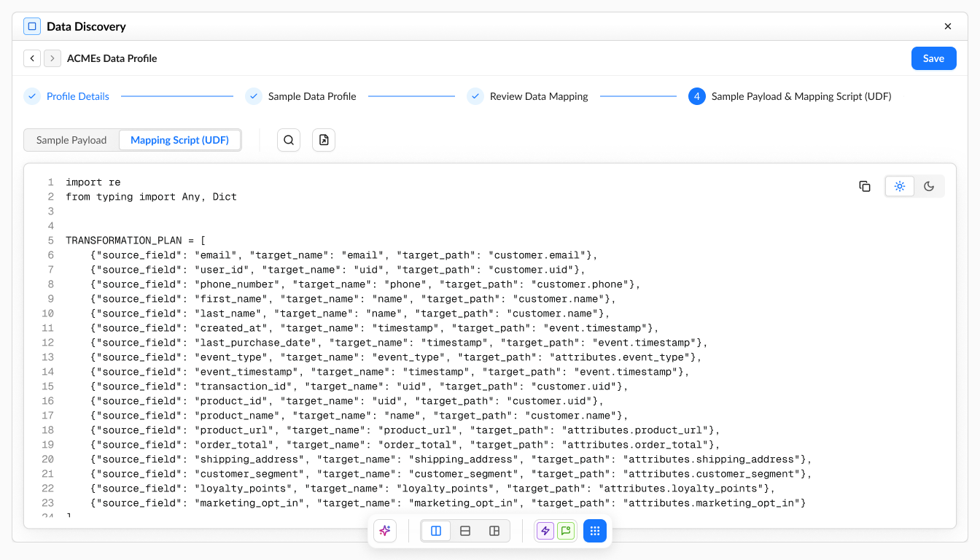980x560 pixels.
Task: Click the ACMEs Data Profile title
Action: tap(112, 58)
